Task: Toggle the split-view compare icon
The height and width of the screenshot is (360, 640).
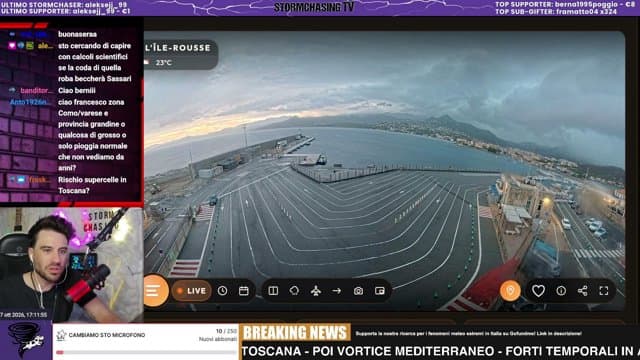Action: 273,291
